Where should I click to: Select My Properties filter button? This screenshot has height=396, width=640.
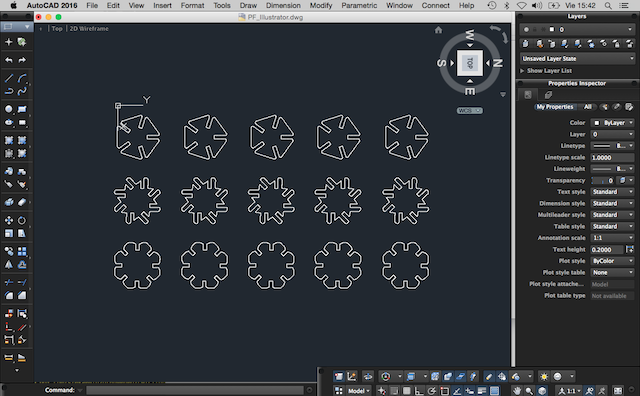coord(555,107)
